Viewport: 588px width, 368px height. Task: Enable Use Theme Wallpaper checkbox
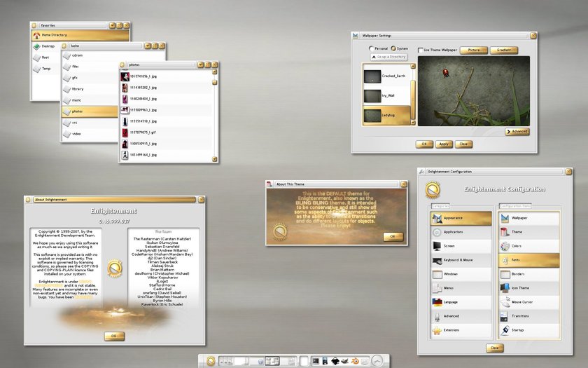click(421, 50)
